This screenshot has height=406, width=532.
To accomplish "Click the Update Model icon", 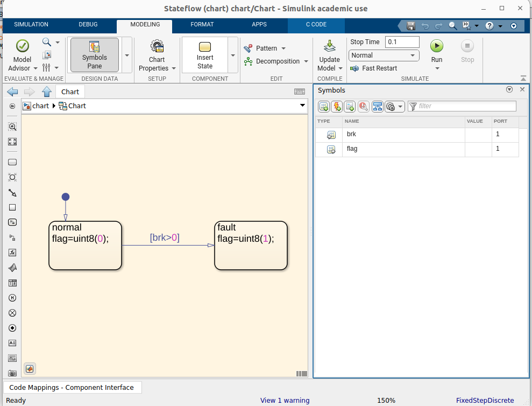I will [329, 46].
